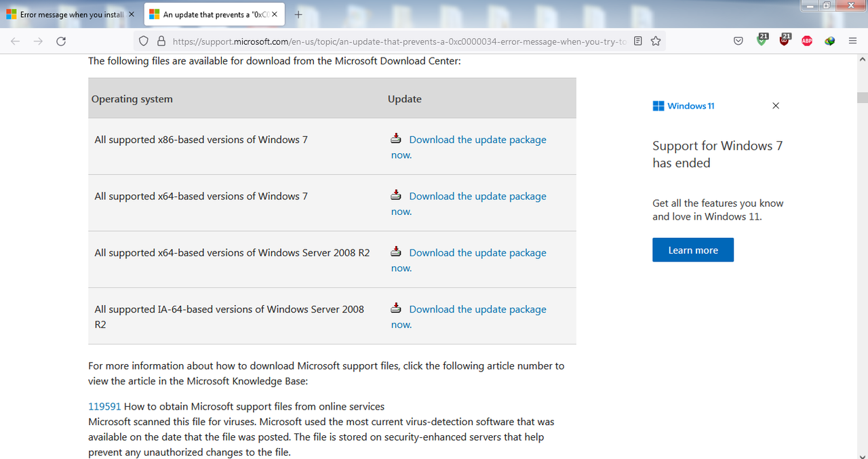Go forward to the next page
The width and height of the screenshot is (868, 459).
pyautogui.click(x=38, y=41)
